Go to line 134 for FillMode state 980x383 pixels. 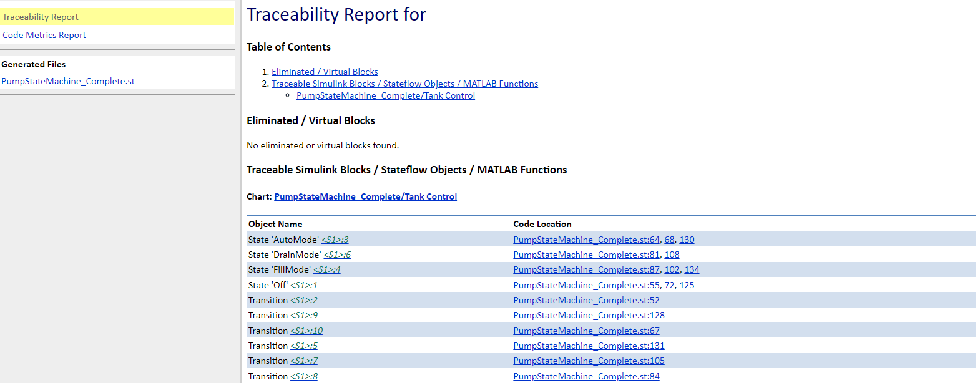pos(692,269)
